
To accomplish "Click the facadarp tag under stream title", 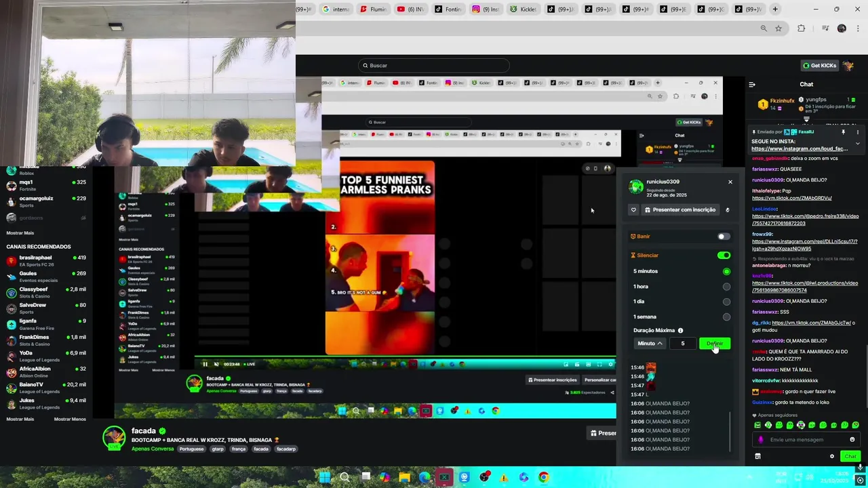I will [286, 449].
